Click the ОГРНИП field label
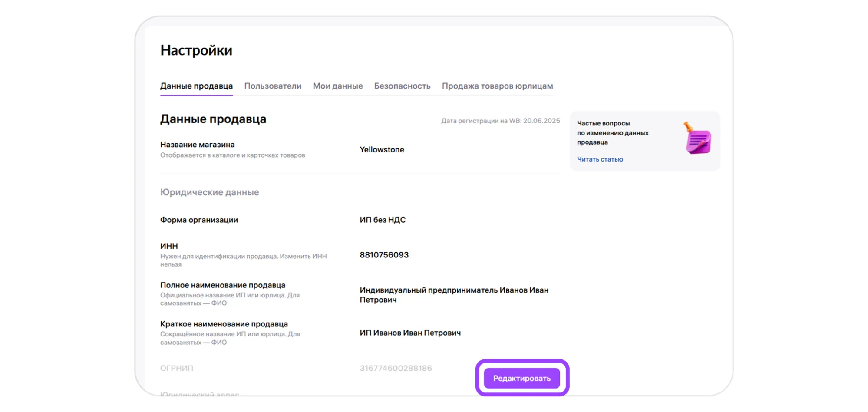 click(177, 368)
